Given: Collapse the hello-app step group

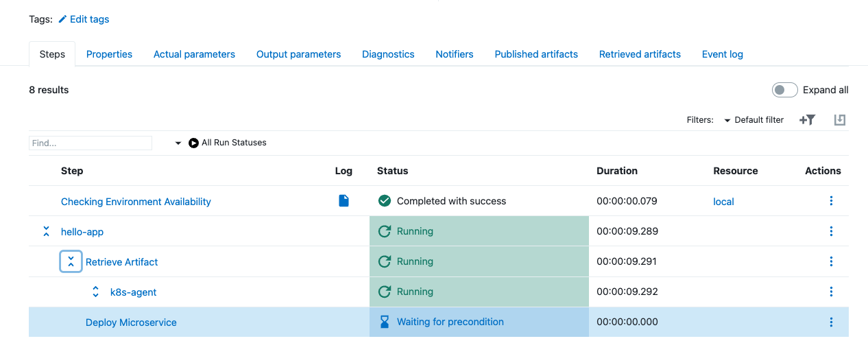Looking at the screenshot, I should [x=46, y=232].
